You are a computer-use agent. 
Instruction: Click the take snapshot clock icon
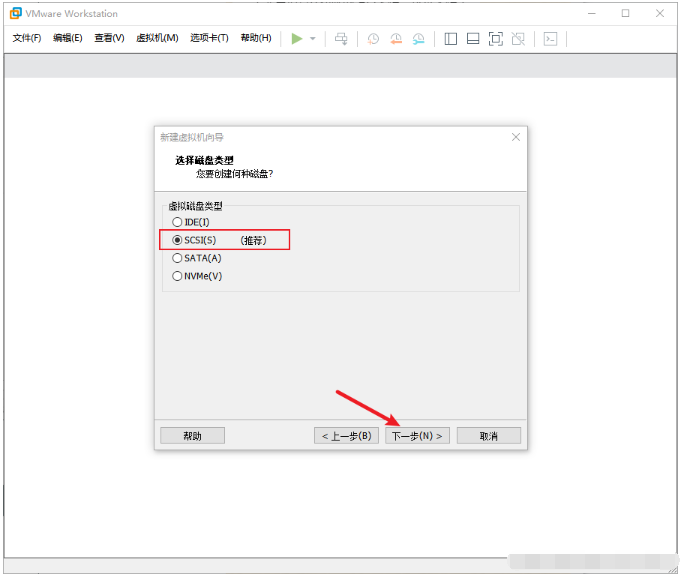(373, 38)
